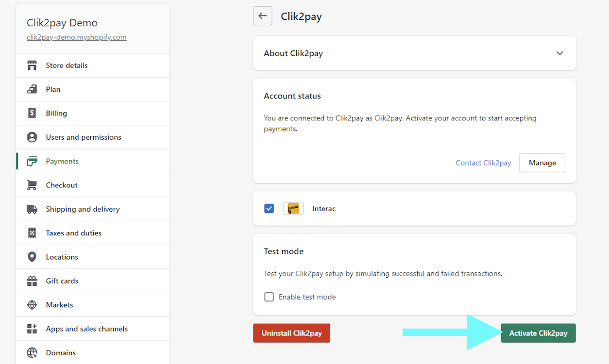Open Store details settings
Screen dimensions: 609x364
click(93, 65)
